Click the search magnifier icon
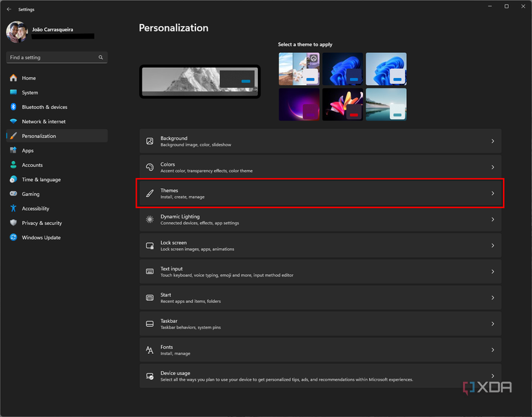 (101, 57)
